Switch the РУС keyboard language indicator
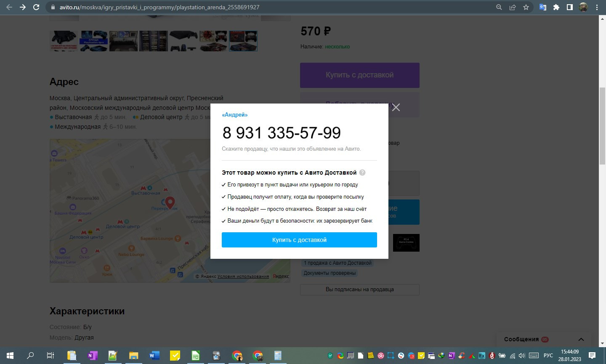Viewport: 606px width, 364px height. [548, 356]
